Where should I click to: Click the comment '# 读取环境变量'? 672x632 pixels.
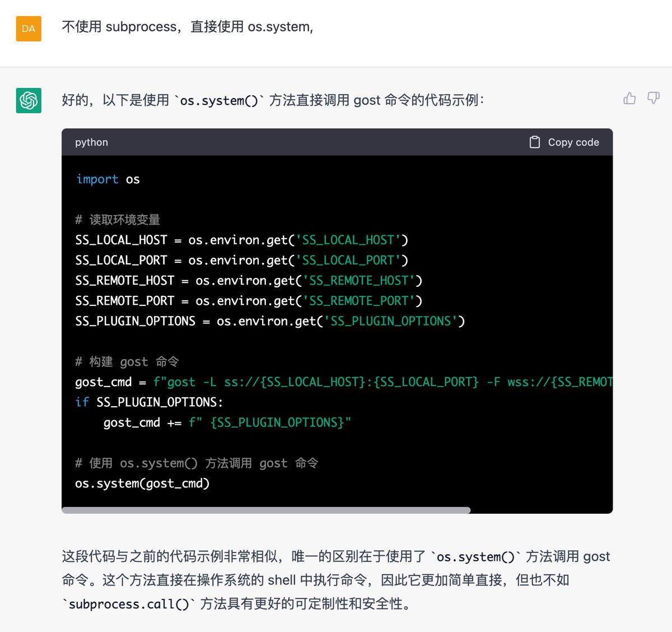[118, 220]
